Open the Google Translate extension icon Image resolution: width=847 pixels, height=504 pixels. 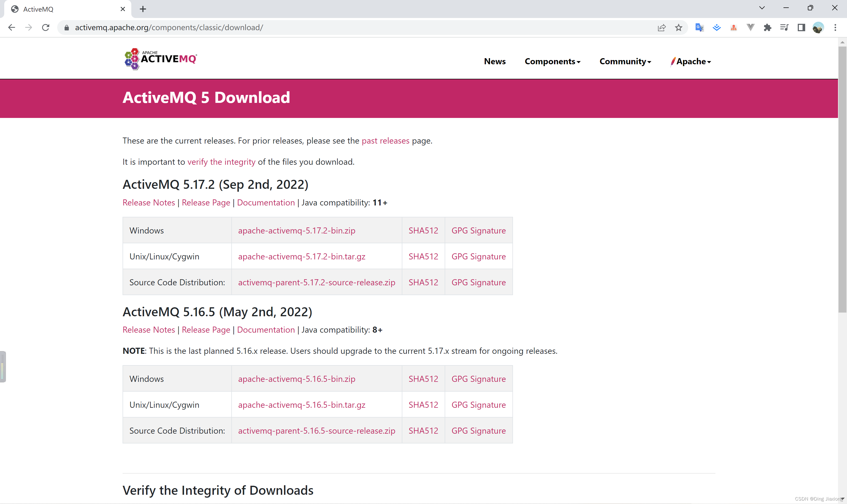tap(699, 28)
